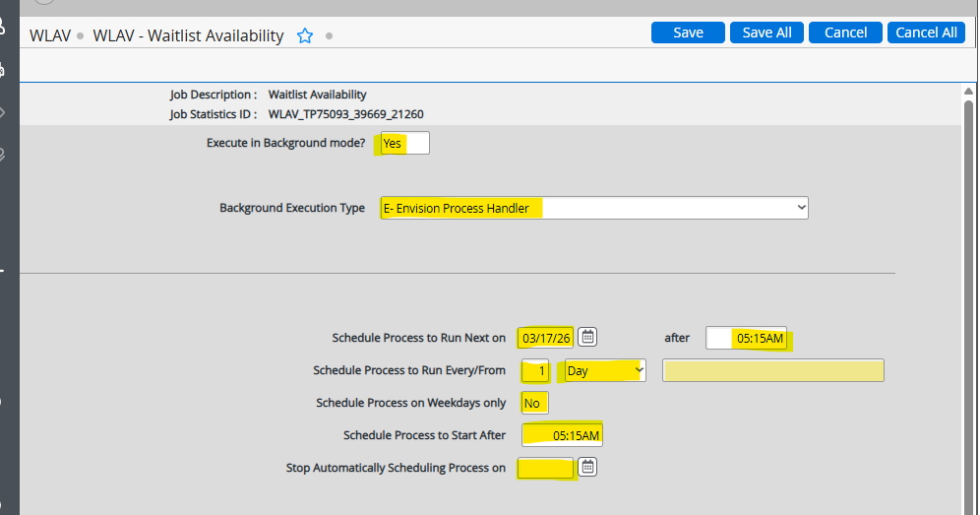Screen dimensions: 980x515
Task: Open Background Execution Type dropdown
Action: tap(593, 208)
